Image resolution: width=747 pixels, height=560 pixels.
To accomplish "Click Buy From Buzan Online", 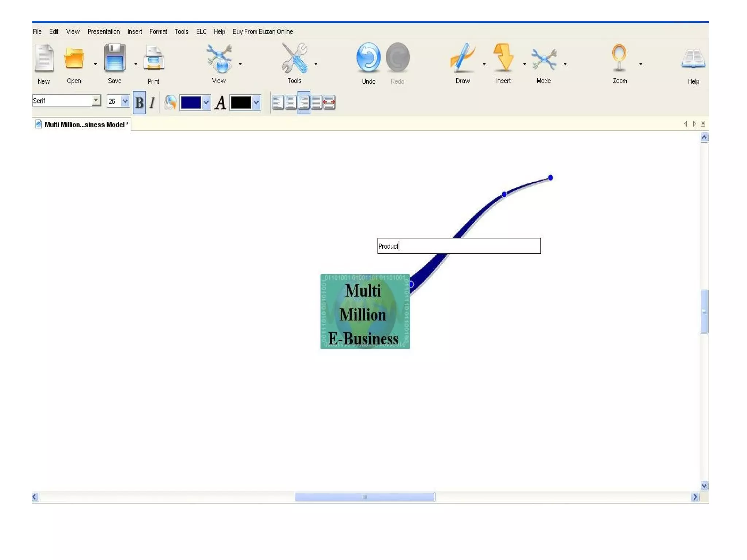I will pyautogui.click(x=263, y=32).
